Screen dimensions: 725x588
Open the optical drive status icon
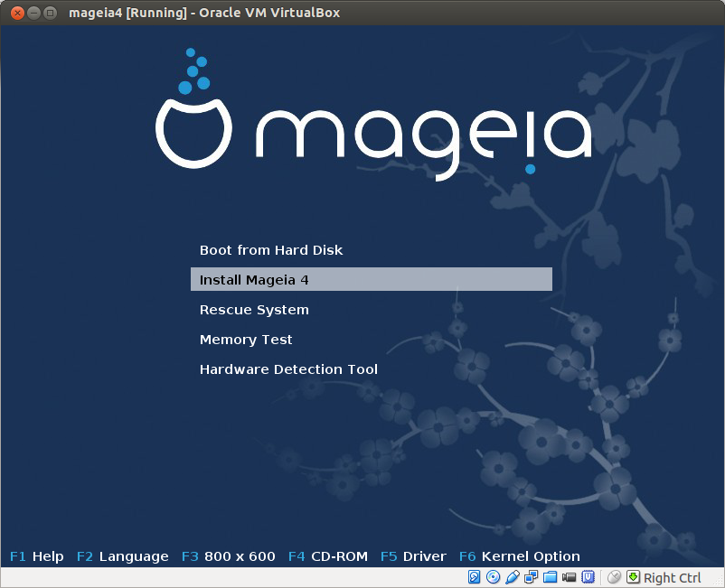pyautogui.click(x=494, y=577)
